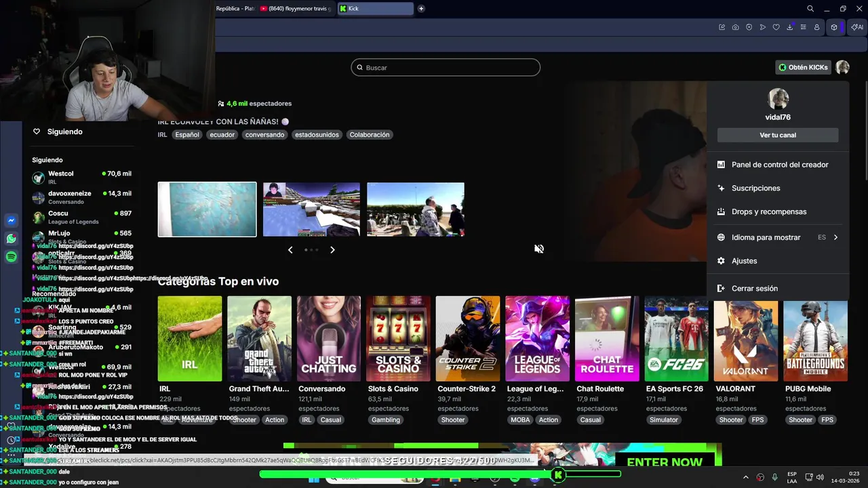Open the EA Sports FC 26 category card
This screenshot has height=488, width=868.
tap(676, 339)
